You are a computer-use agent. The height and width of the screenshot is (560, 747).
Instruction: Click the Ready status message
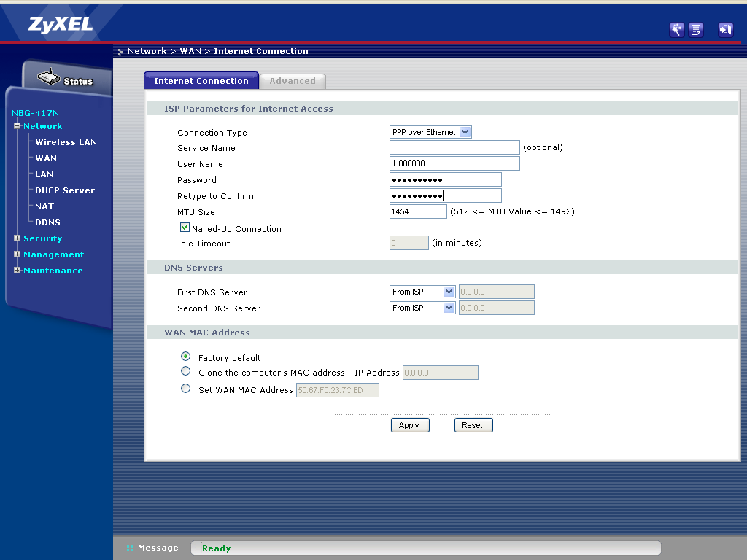(216, 548)
